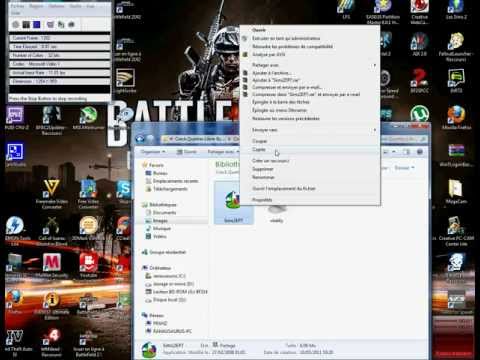Image resolution: width=480 pixels, height=360 pixels.
Task: Select the Call of Juarez desktop icon
Action: click(x=52, y=231)
